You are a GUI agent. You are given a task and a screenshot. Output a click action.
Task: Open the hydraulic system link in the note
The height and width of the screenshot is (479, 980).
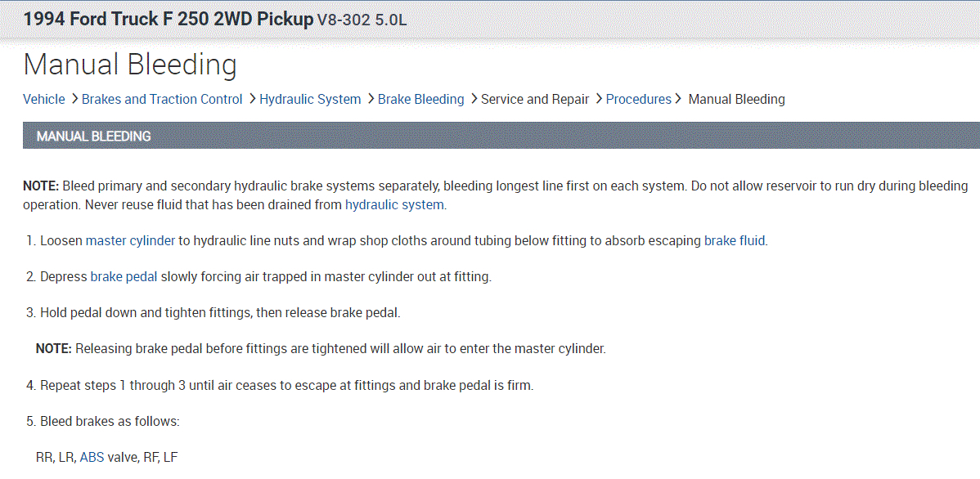pos(395,204)
